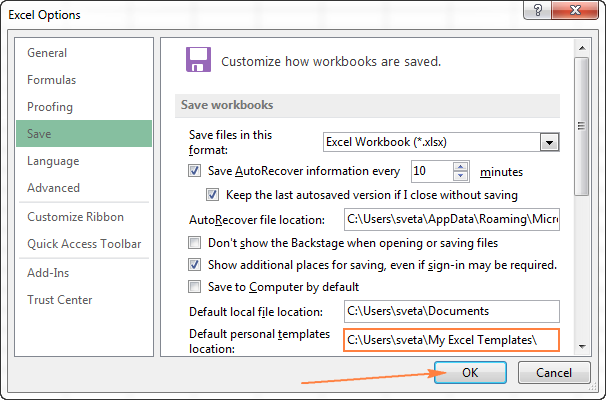Enable Don't show the Backstage checkbox
The height and width of the screenshot is (400, 606).
(x=194, y=242)
